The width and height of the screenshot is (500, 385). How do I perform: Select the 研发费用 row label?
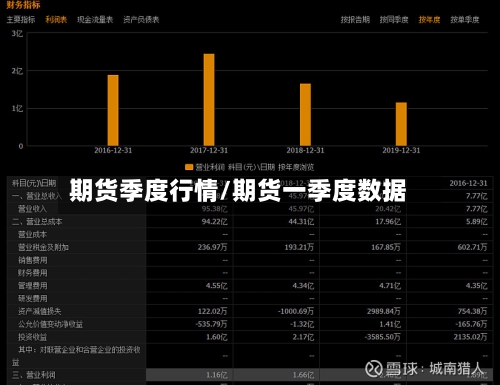(x=32, y=299)
